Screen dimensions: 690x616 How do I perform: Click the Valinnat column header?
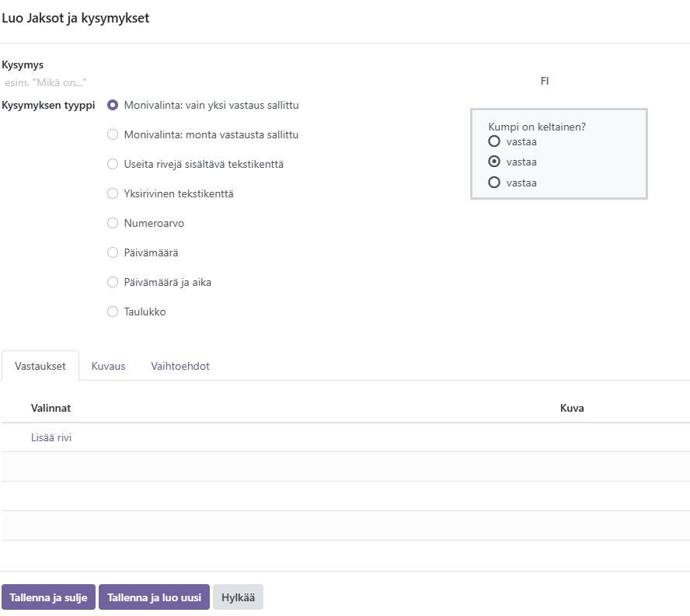point(51,408)
